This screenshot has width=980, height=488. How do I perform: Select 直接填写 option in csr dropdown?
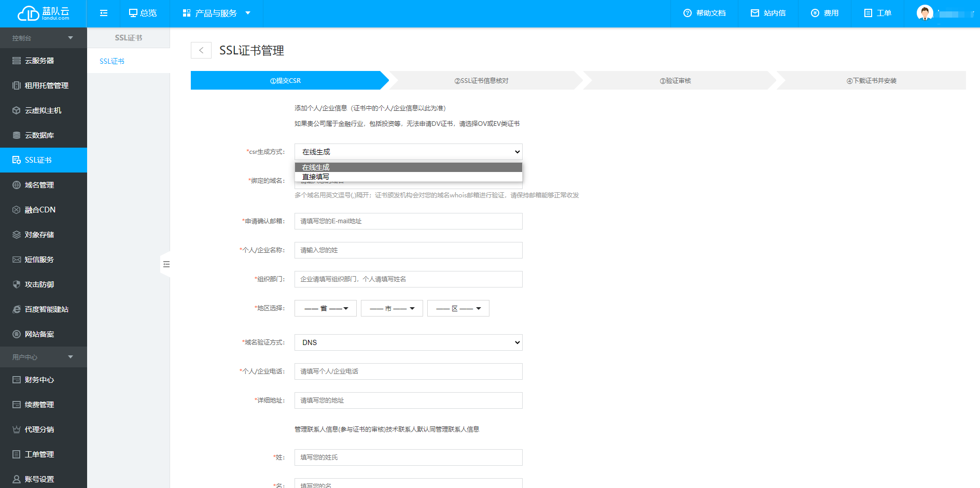[316, 177]
